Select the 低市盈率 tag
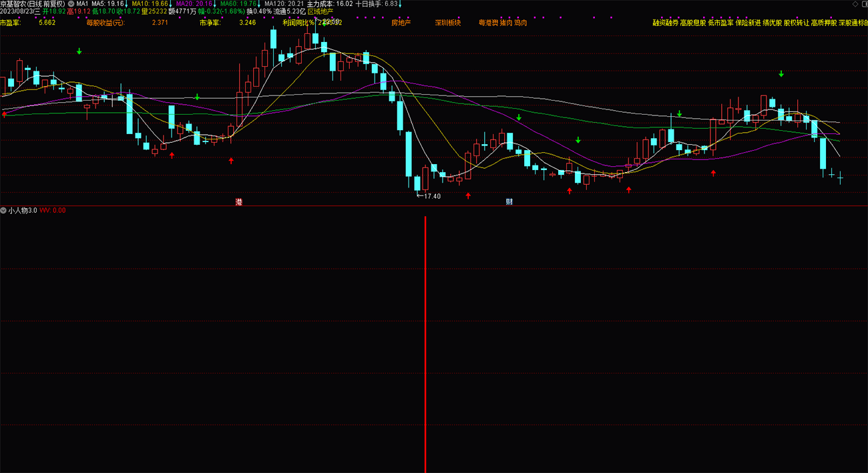Viewport: 868px width, 473px height. 720,23
